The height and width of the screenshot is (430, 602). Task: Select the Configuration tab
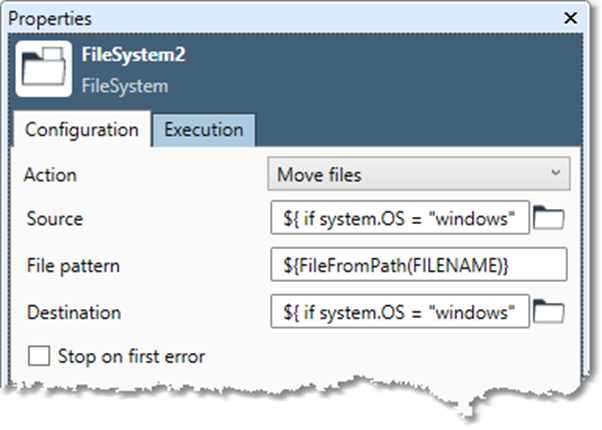[x=81, y=129]
